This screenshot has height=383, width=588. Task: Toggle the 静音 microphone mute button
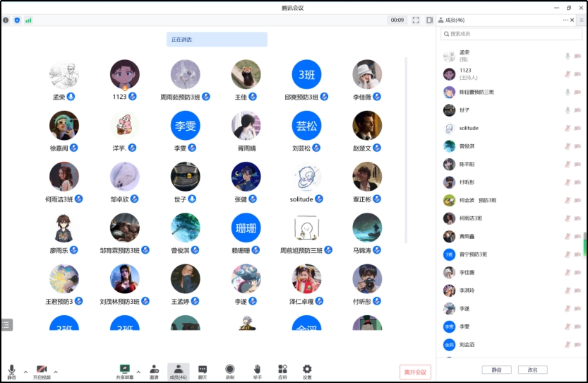[x=11, y=371]
